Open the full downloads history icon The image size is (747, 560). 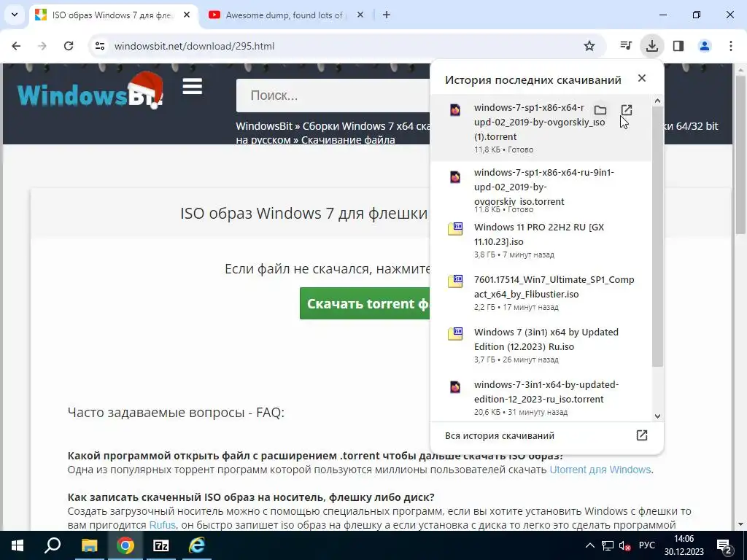pyautogui.click(x=642, y=435)
